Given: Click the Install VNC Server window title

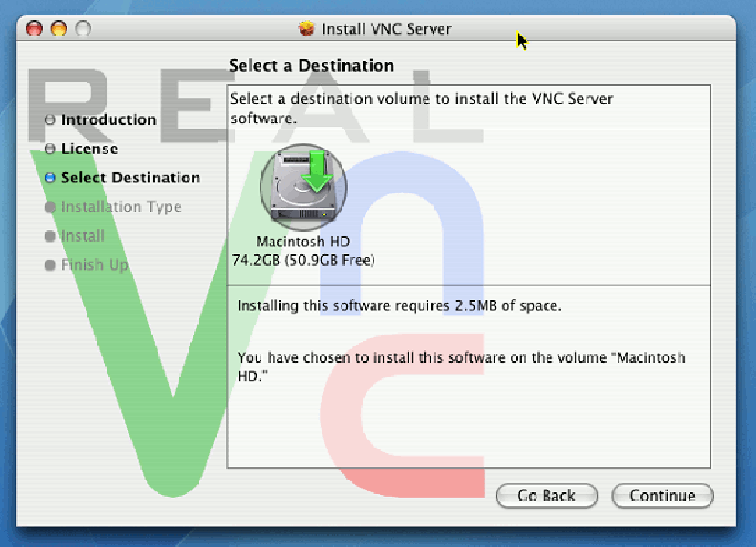Looking at the screenshot, I should [387, 29].
